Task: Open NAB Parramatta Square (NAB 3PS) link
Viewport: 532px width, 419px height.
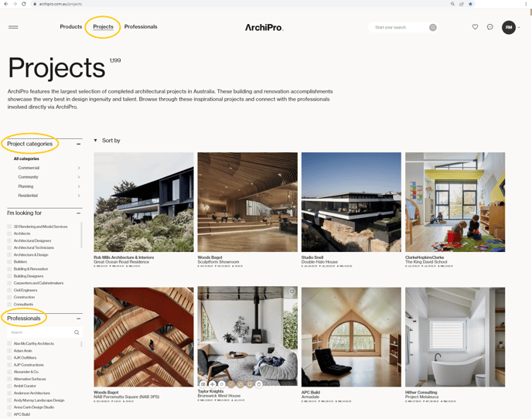Action: 127,397
